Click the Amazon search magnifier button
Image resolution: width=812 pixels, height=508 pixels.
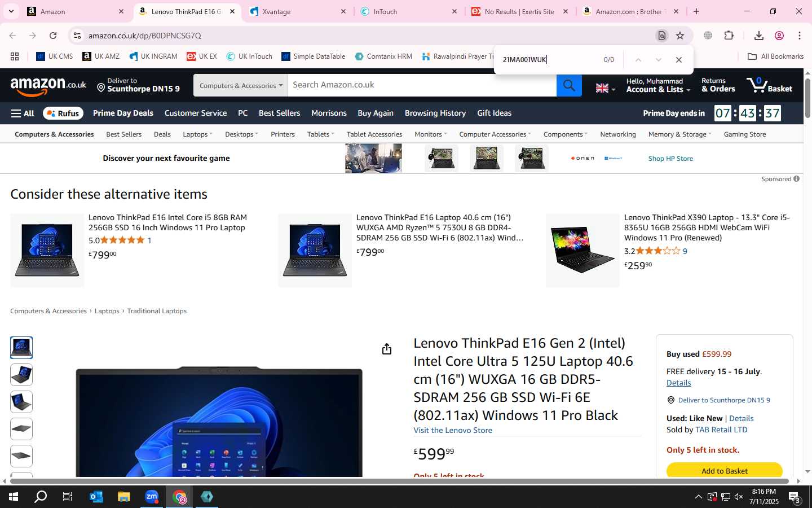click(x=569, y=85)
